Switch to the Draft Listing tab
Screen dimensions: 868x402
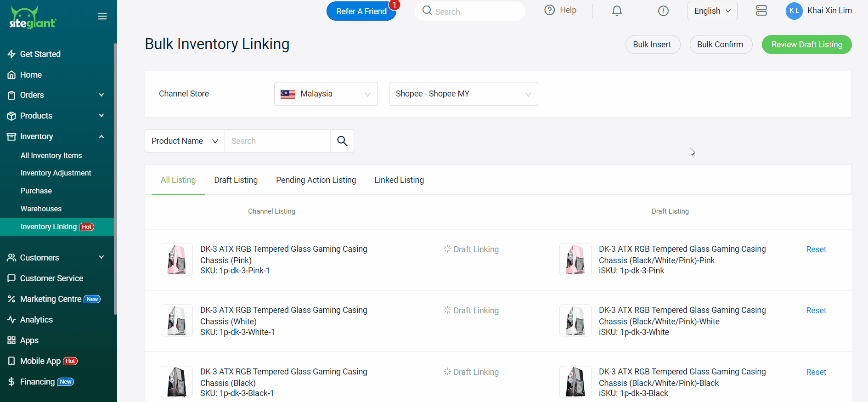236,180
